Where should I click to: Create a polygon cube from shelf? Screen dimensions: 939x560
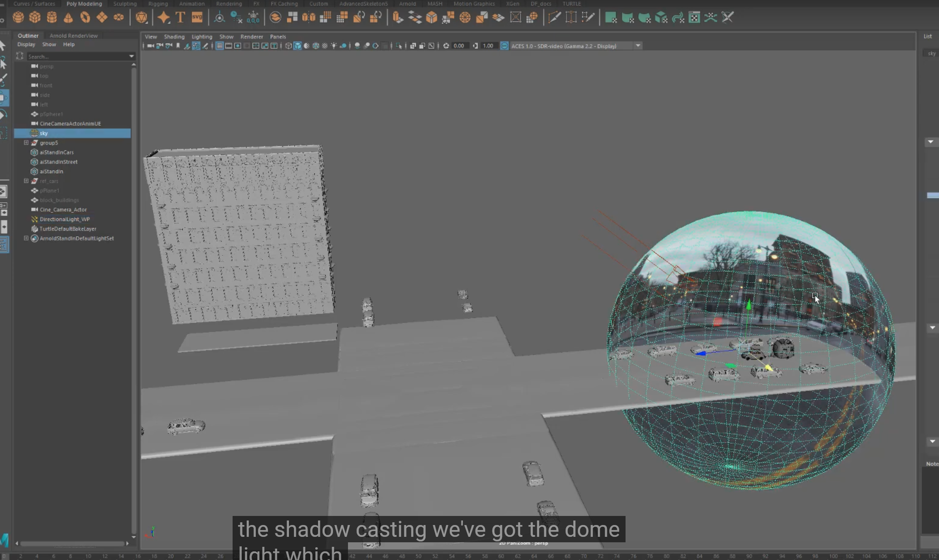[x=35, y=18]
